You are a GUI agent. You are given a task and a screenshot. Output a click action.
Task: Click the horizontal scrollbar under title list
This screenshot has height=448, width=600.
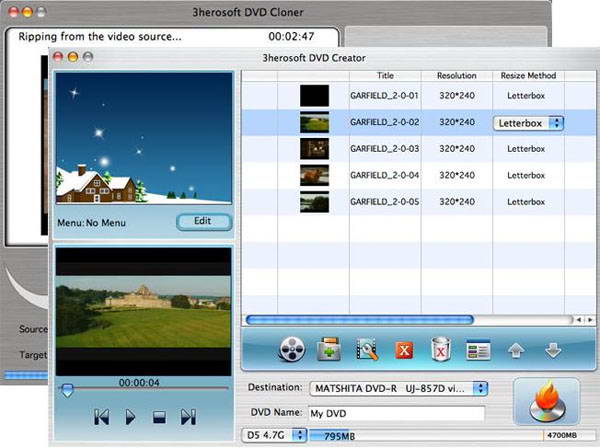coord(360,320)
